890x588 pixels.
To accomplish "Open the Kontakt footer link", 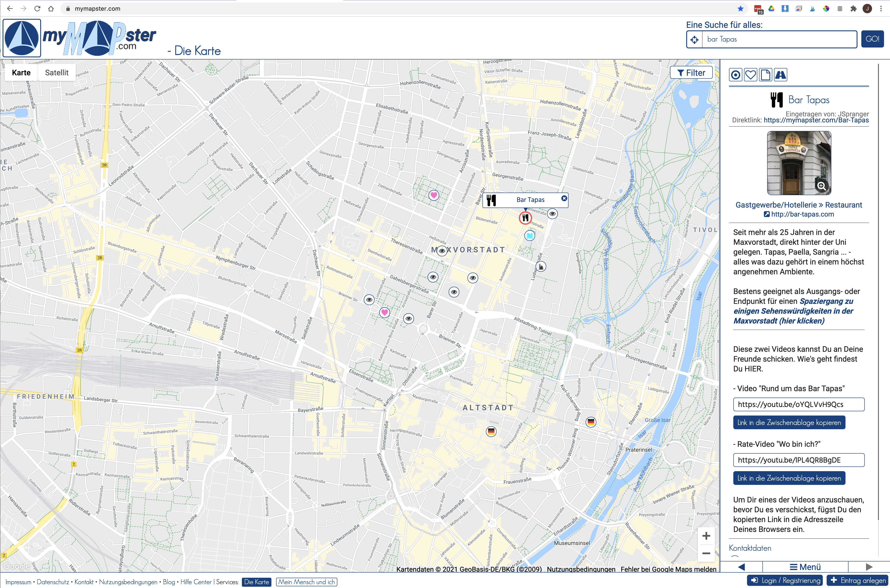I will pos(84,582).
